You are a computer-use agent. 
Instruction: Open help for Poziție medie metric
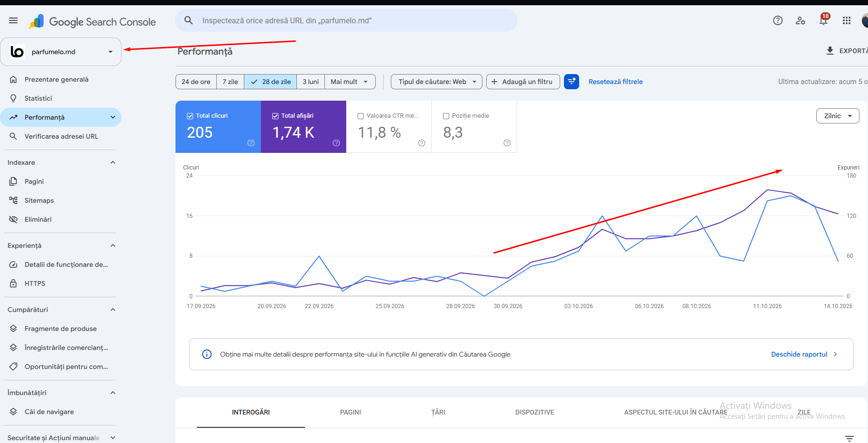507,143
